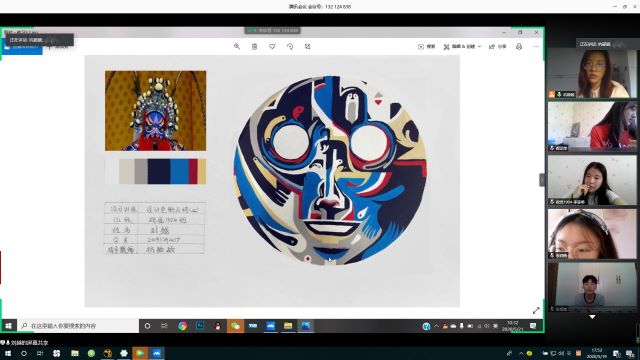The height and width of the screenshot is (360, 640).
Task: Click the green meeting ID pill above Photos window
Action: pos(273,31)
